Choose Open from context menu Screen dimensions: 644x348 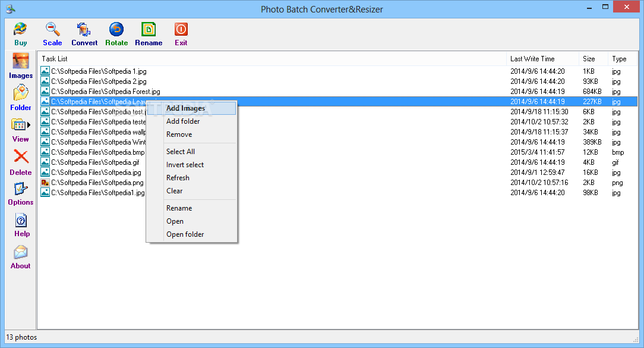click(x=191, y=222)
